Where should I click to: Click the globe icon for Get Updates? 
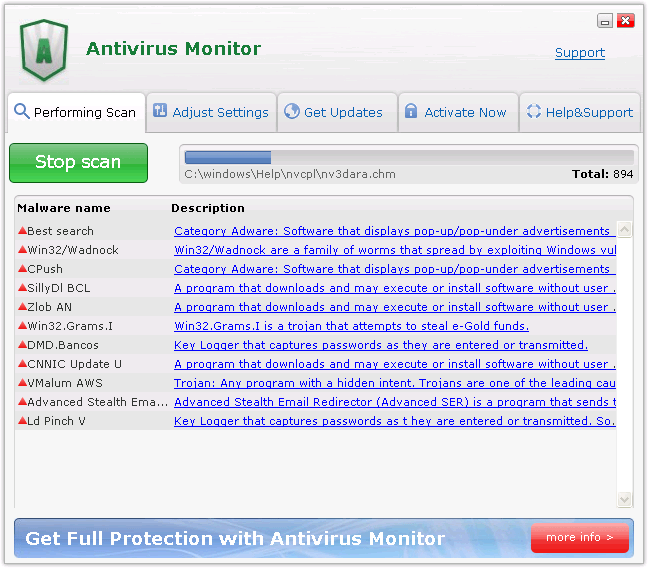(x=292, y=112)
